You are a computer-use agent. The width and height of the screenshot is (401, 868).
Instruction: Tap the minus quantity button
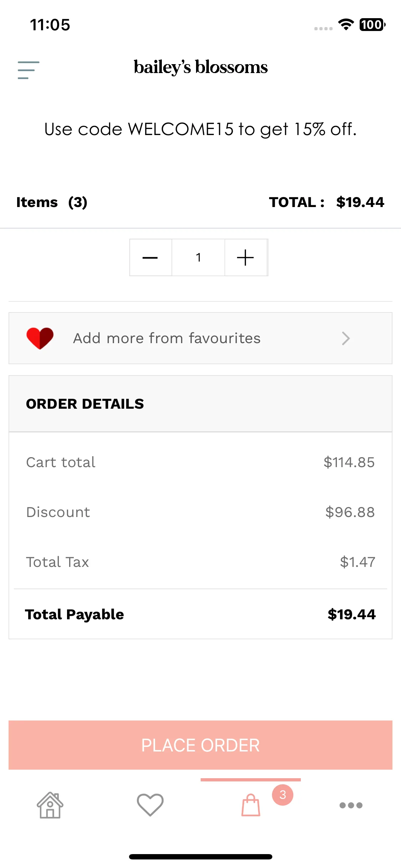click(x=150, y=257)
